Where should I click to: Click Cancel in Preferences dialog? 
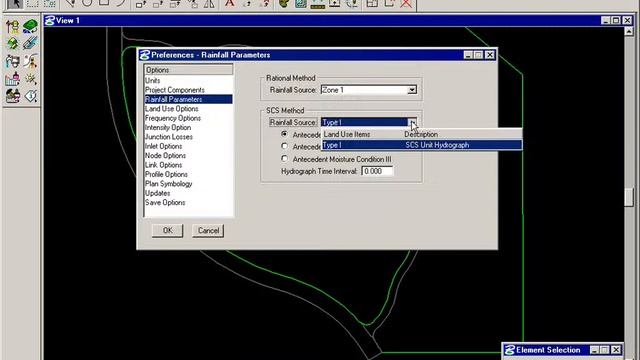click(x=208, y=231)
